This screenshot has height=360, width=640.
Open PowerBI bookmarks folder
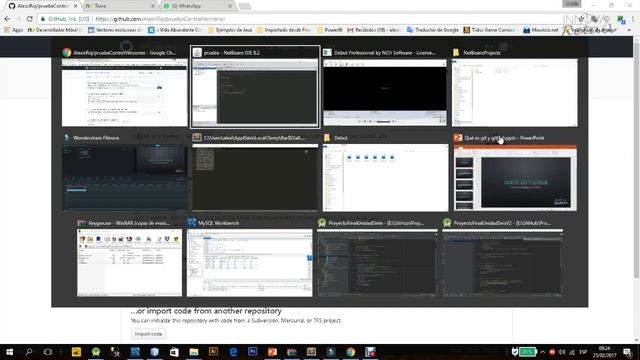(x=330, y=30)
